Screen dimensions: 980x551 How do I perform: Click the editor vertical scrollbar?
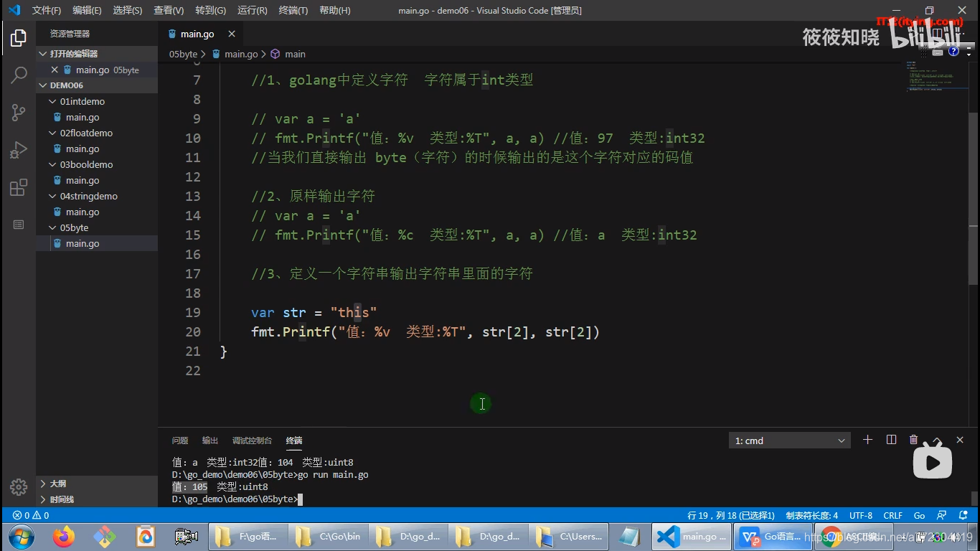tap(974, 200)
